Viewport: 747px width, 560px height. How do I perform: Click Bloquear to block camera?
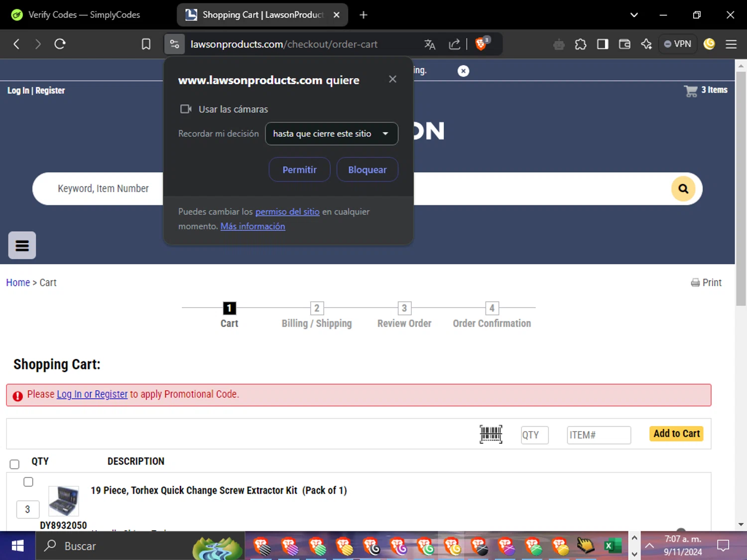(x=367, y=170)
